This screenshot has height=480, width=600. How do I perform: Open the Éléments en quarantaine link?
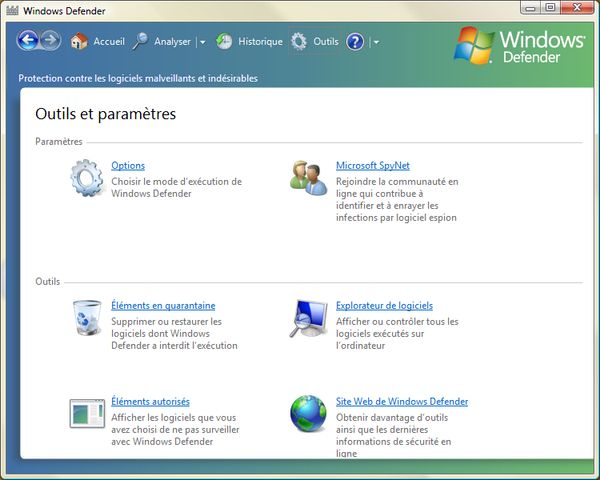click(163, 306)
